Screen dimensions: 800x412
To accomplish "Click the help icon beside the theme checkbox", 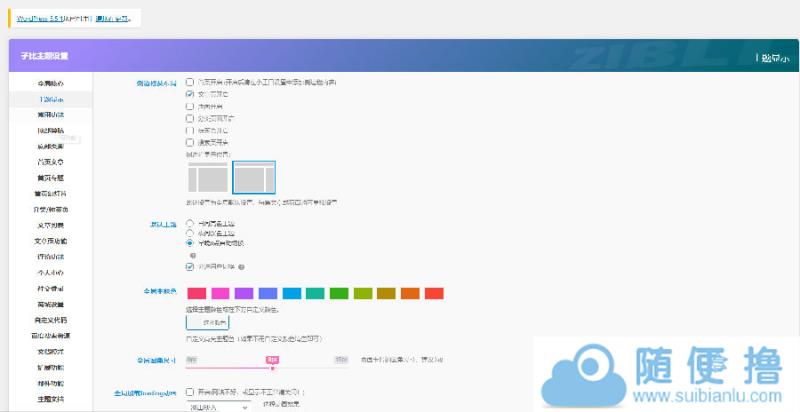I will [x=242, y=267].
